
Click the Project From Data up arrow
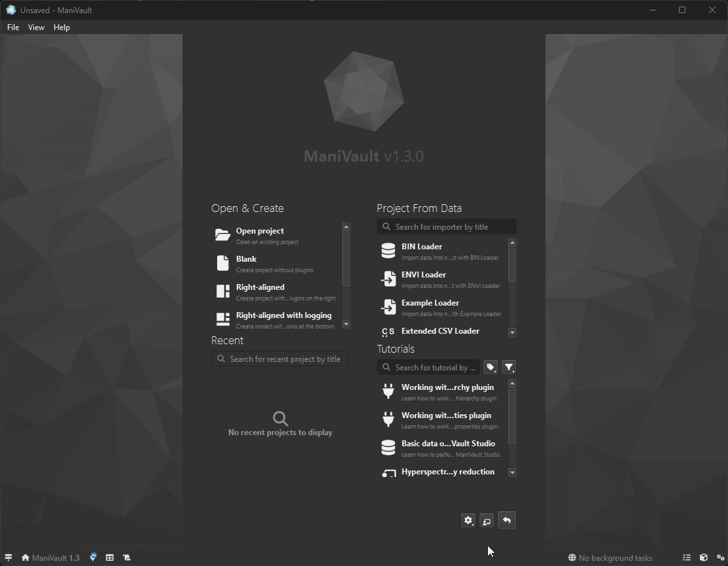pos(512,242)
